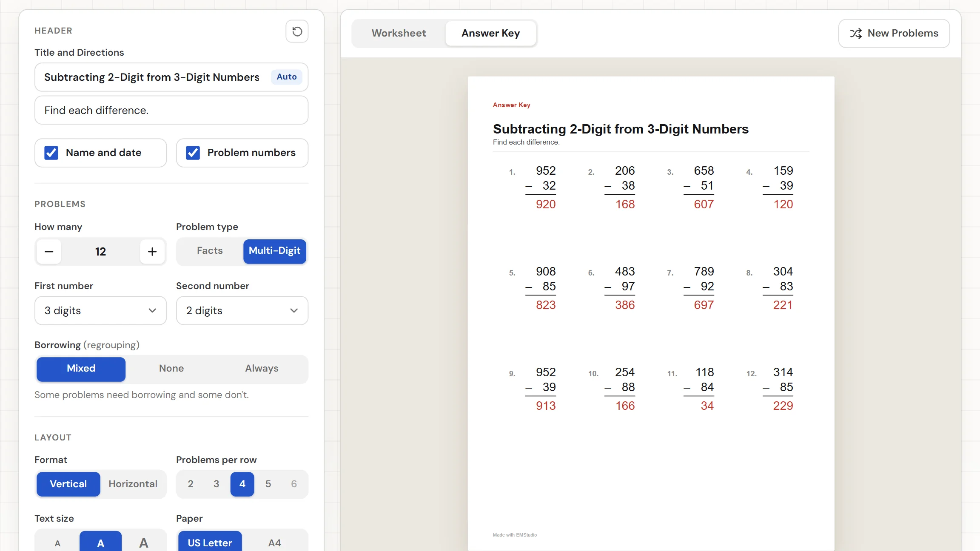
Task: Click the worksheet title input field
Action: click(171, 77)
